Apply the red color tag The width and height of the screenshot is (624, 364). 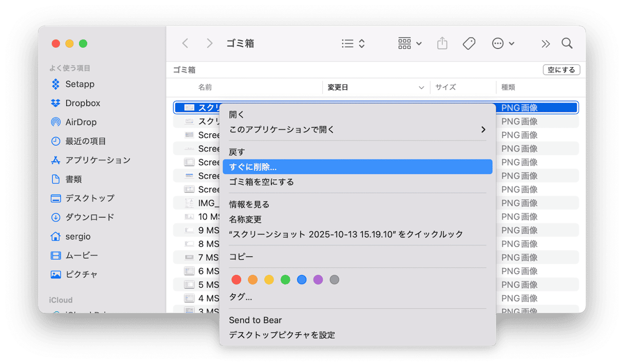click(237, 280)
